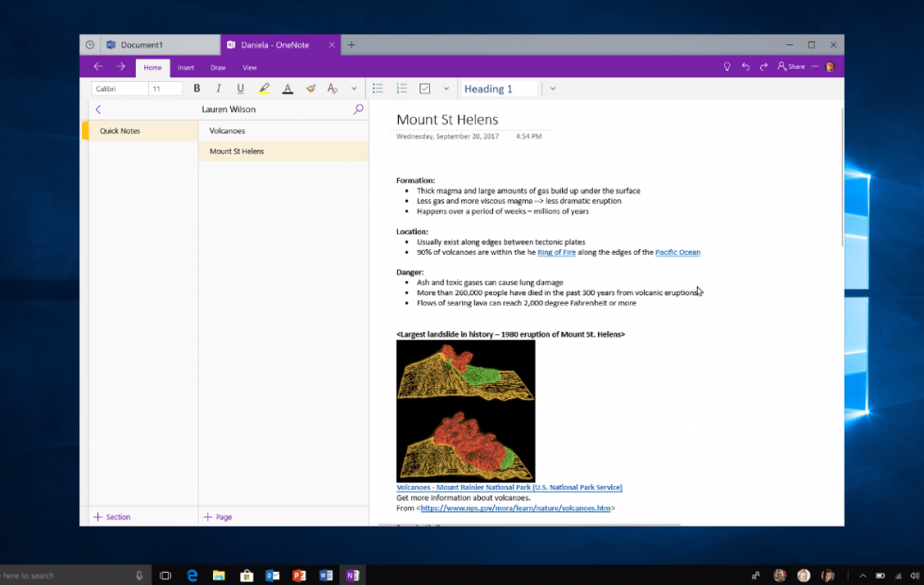Image resolution: width=924 pixels, height=585 pixels.
Task: Add a new Section
Action: point(112,517)
